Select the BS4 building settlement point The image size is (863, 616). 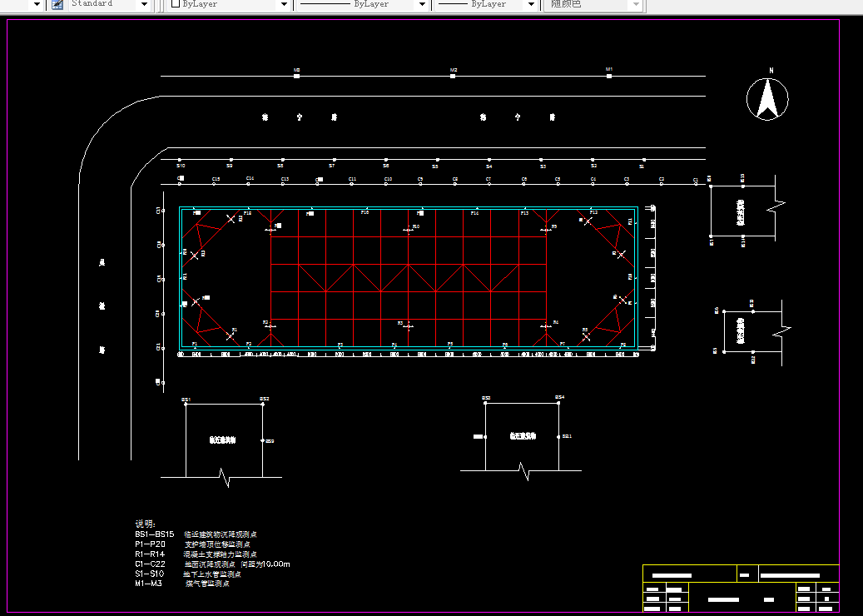coord(558,403)
